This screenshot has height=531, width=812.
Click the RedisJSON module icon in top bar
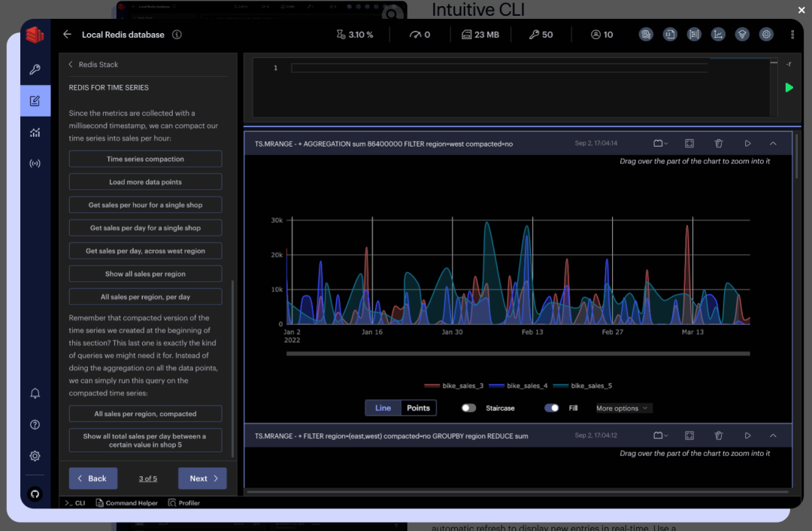click(670, 34)
